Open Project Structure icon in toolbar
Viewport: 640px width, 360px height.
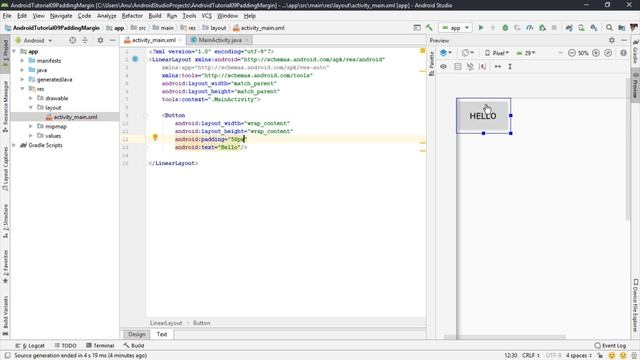click(622, 28)
